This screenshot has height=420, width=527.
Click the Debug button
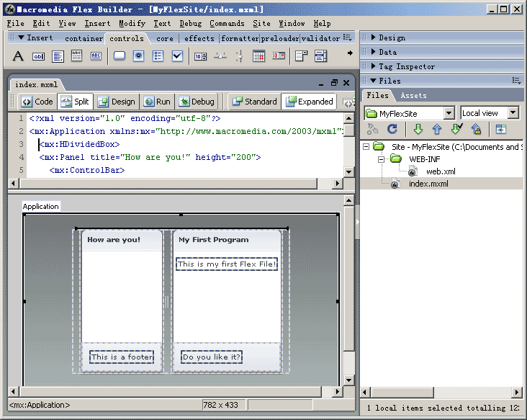point(197,102)
